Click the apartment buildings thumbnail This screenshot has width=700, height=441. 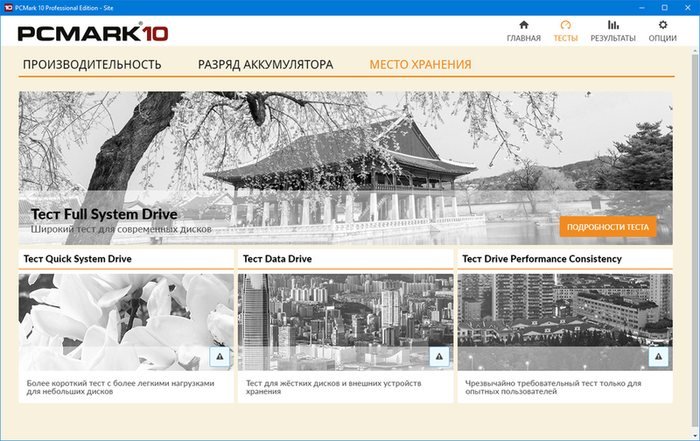point(565,322)
